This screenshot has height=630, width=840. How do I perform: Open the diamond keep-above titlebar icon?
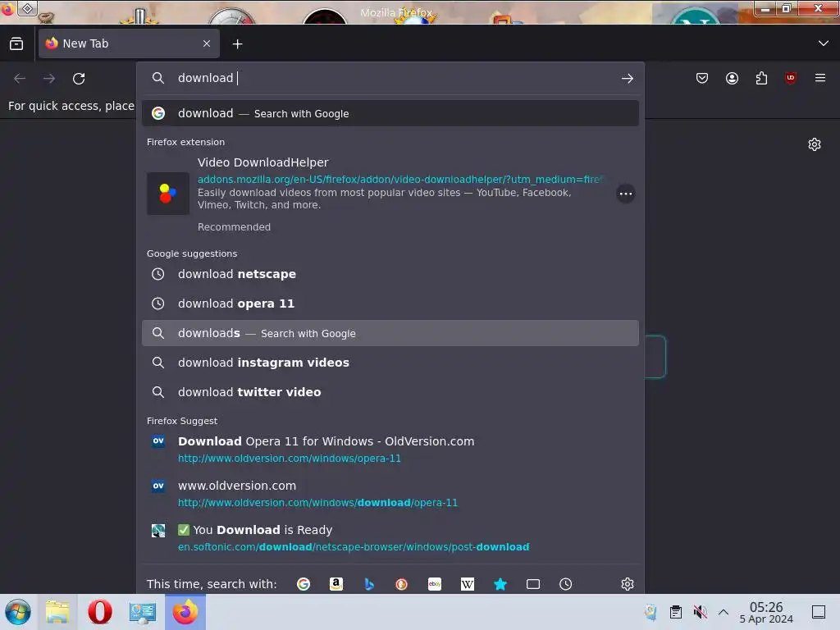27,8
